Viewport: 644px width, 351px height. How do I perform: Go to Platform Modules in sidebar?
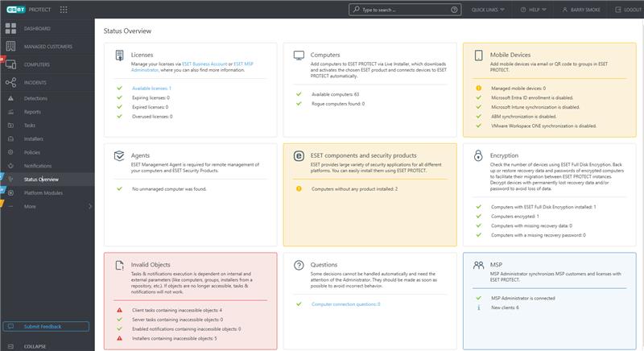(43, 193)
